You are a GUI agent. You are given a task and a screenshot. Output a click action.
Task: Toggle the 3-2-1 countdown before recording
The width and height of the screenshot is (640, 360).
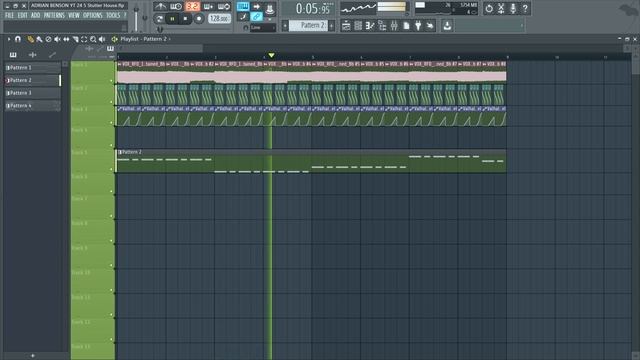point(193,7)
